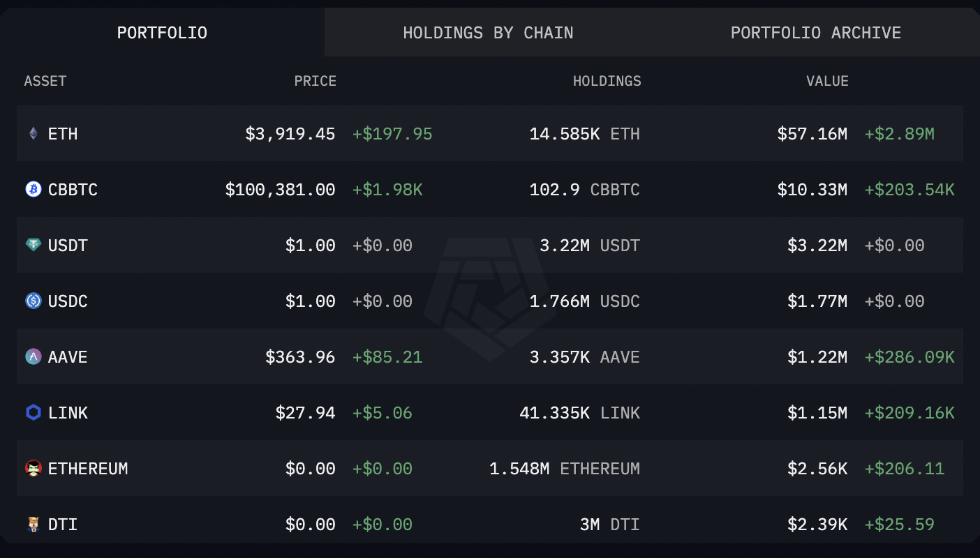Click the USDT price $1.00

pos(310,245)
